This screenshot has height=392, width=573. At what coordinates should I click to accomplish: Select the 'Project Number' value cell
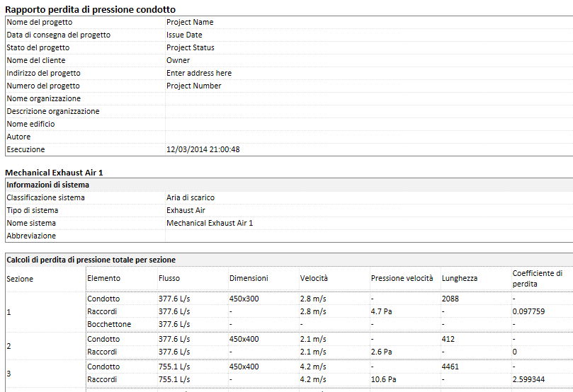tap(194, 86)
